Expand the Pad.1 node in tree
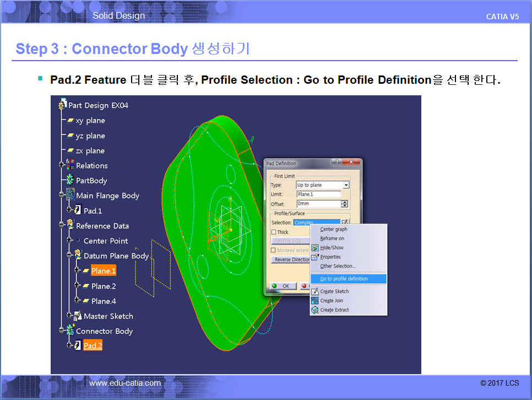 tap(69, 210)
